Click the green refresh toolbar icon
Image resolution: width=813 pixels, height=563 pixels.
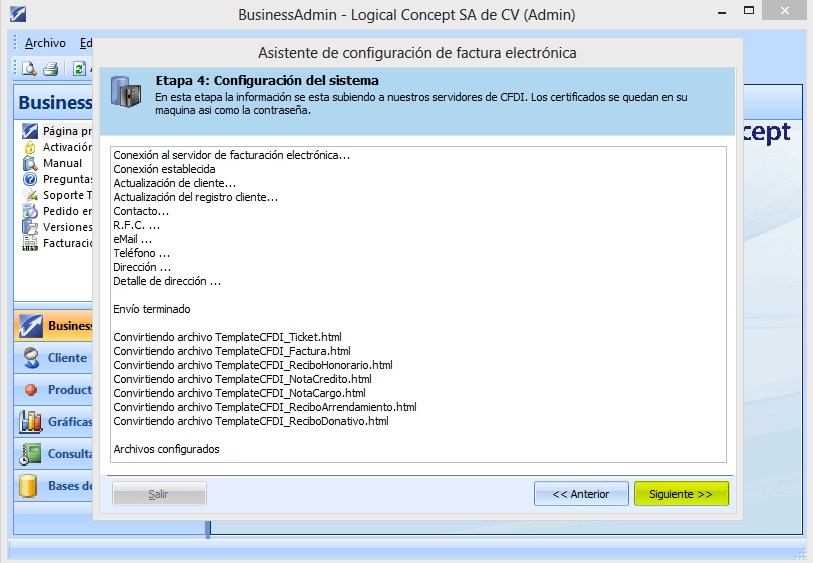pos(79,68)
